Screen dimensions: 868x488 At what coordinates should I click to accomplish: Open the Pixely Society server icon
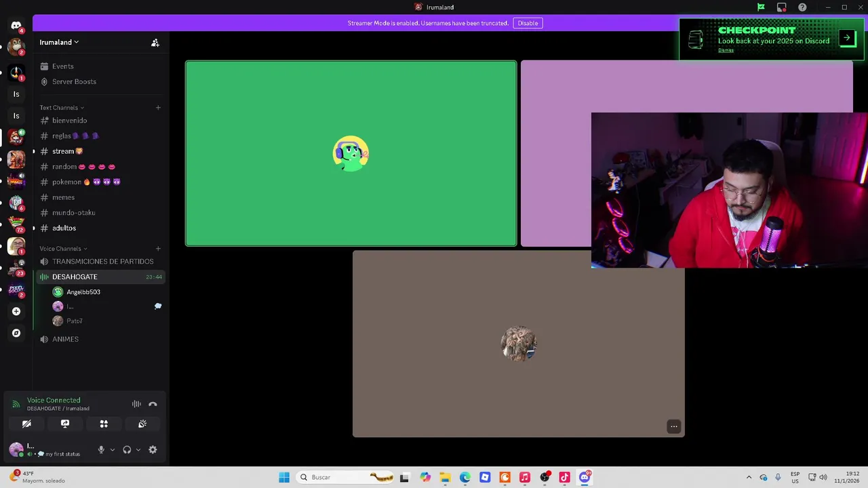(x=16, y=289)
